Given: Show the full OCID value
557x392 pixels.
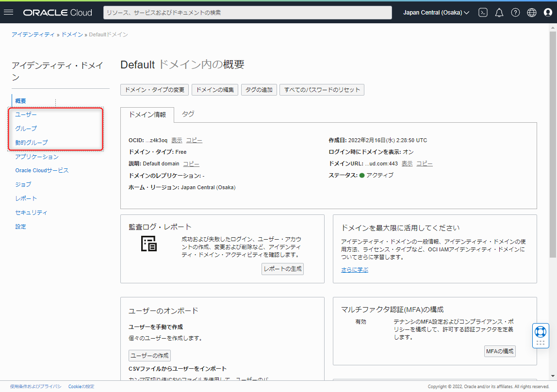Looking at the screenshot, I should [177, 140].
